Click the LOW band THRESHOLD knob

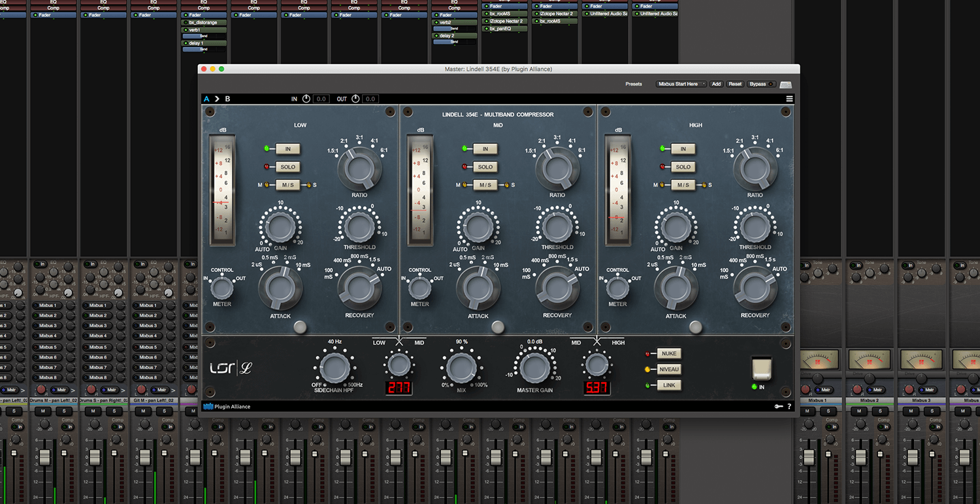(x=359, y=227)
